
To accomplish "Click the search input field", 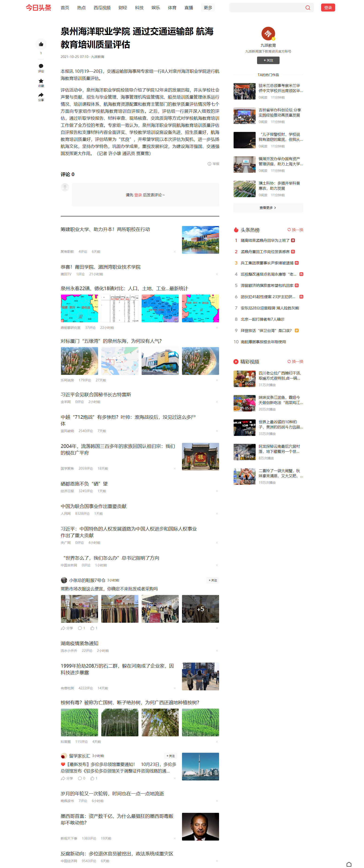I will pos(266,8).
